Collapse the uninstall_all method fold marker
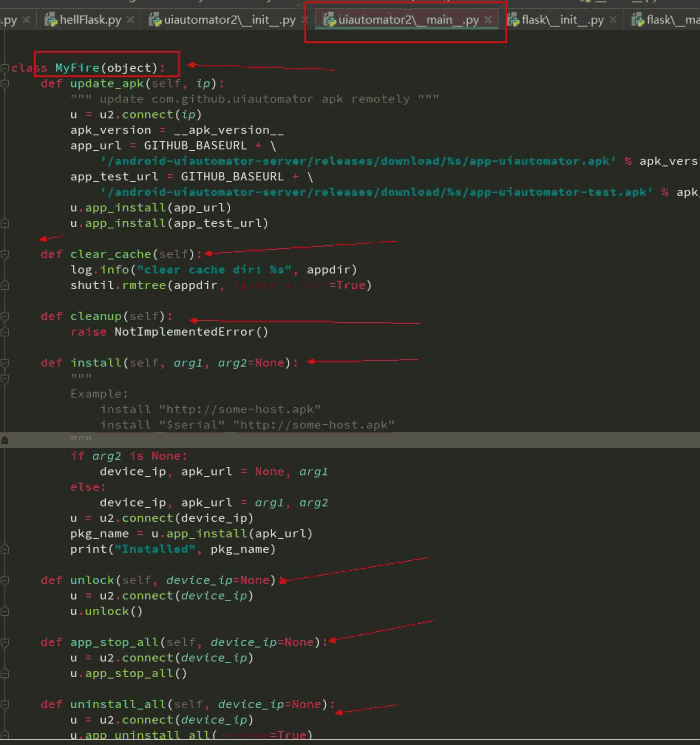This screenshot has height=745, width=700. tap(5, 704)
